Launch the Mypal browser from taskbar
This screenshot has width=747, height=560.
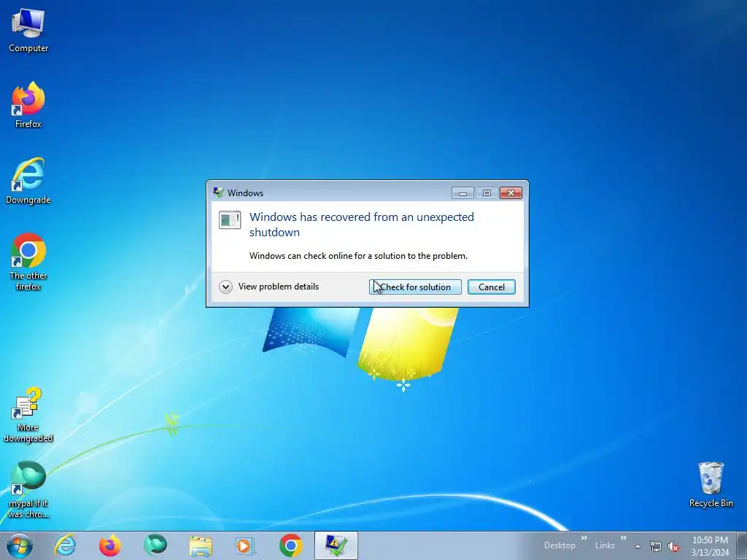155,545
